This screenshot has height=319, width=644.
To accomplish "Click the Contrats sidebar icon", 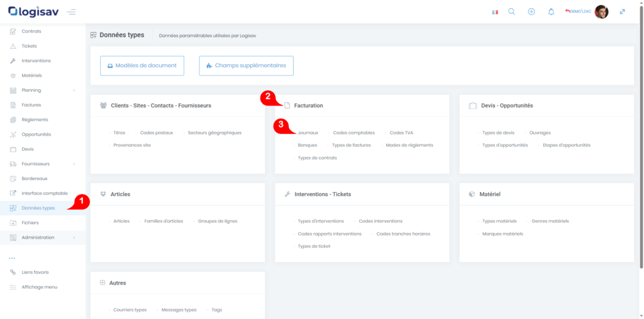I will click(x=13, y=31).
